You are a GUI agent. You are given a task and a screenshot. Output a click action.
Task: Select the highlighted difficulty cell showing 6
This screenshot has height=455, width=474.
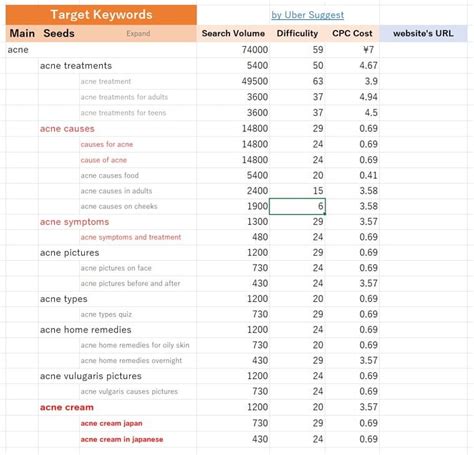297,206
